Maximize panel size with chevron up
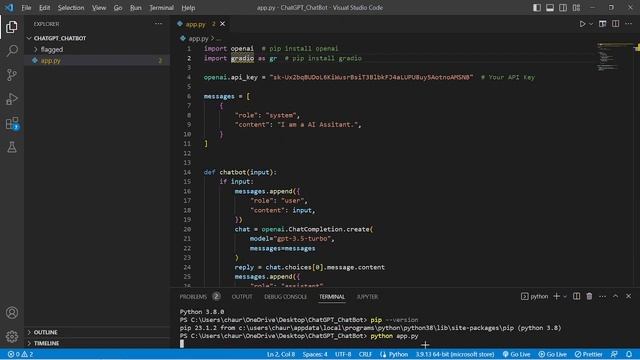The image size is (640, 360). 616,296
